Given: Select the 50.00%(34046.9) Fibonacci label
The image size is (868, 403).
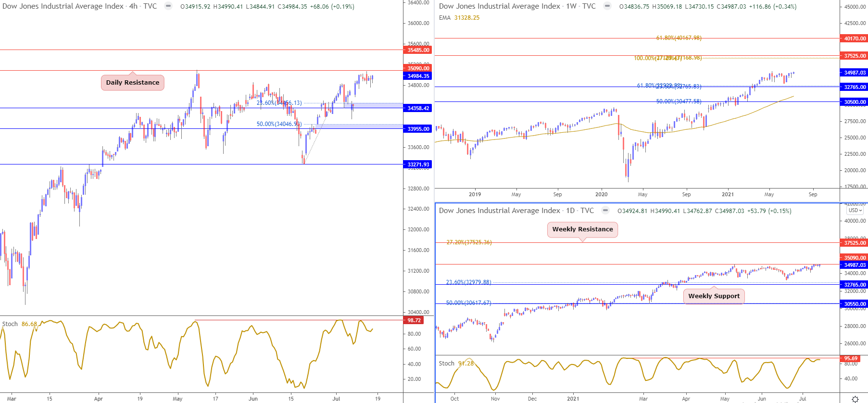Looking at the screenshot, I should pyautogui.click(x=279, y=124).
